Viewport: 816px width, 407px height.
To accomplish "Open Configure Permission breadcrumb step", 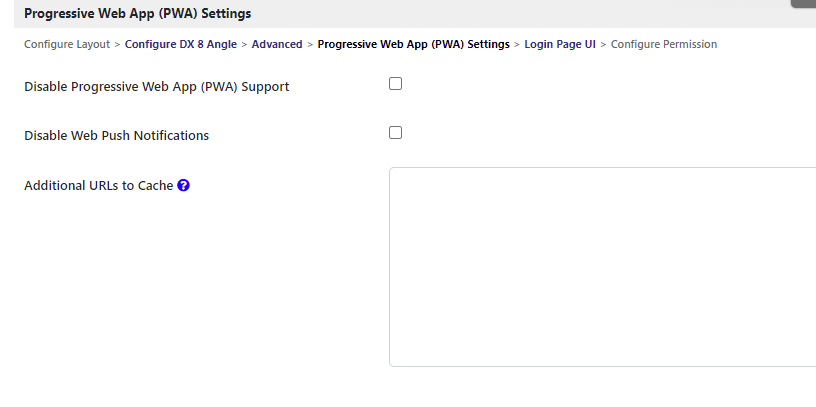I will 664,44.
